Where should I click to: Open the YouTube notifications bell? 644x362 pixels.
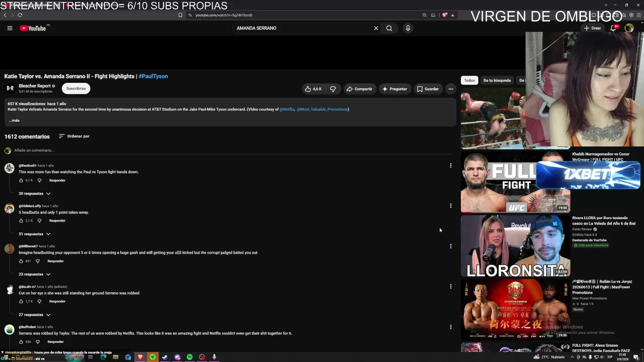tap(613, 28)
